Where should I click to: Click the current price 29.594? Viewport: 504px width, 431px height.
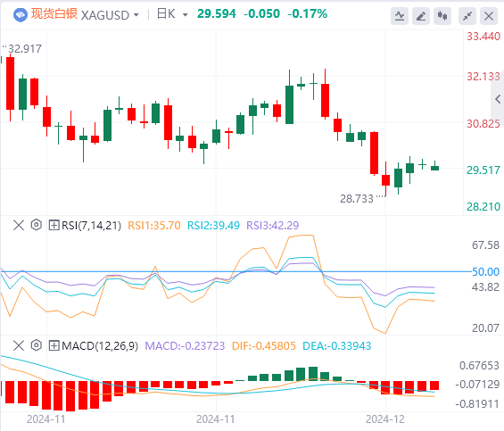[x=217, y=13]
